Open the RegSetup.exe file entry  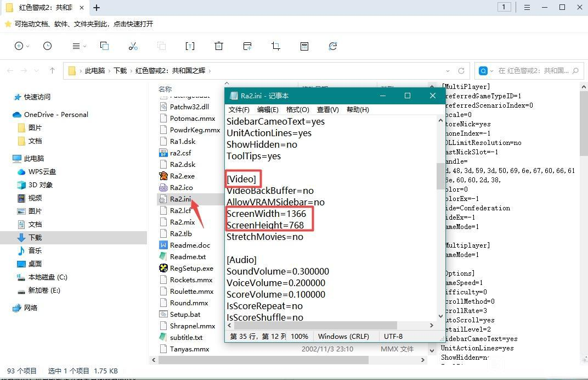point(191,269)
